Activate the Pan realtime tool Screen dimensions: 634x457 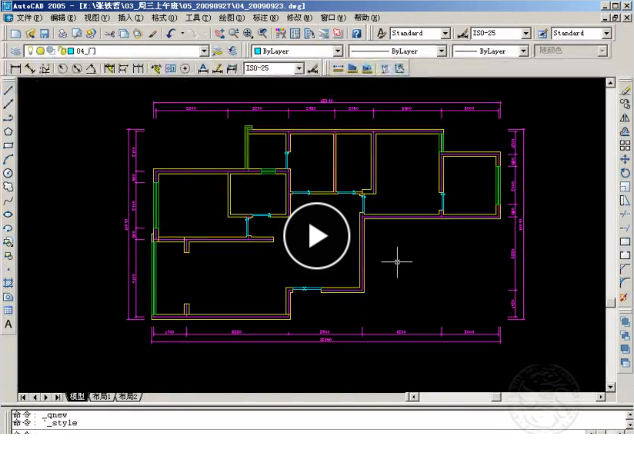220,33
